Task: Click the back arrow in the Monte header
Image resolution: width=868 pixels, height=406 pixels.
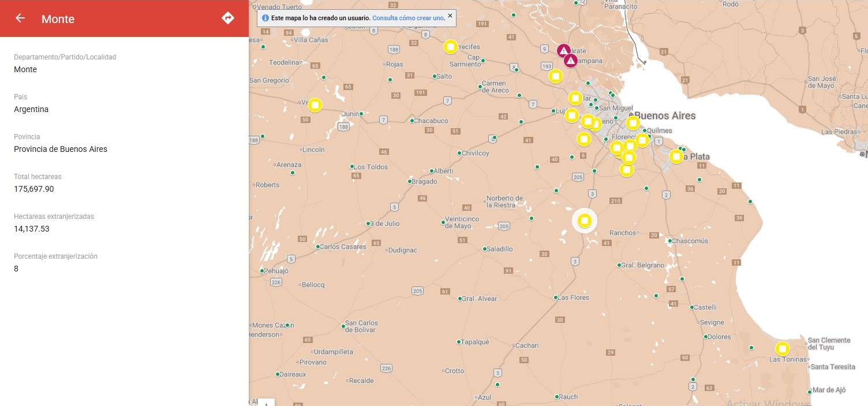Action: (20, 18)
